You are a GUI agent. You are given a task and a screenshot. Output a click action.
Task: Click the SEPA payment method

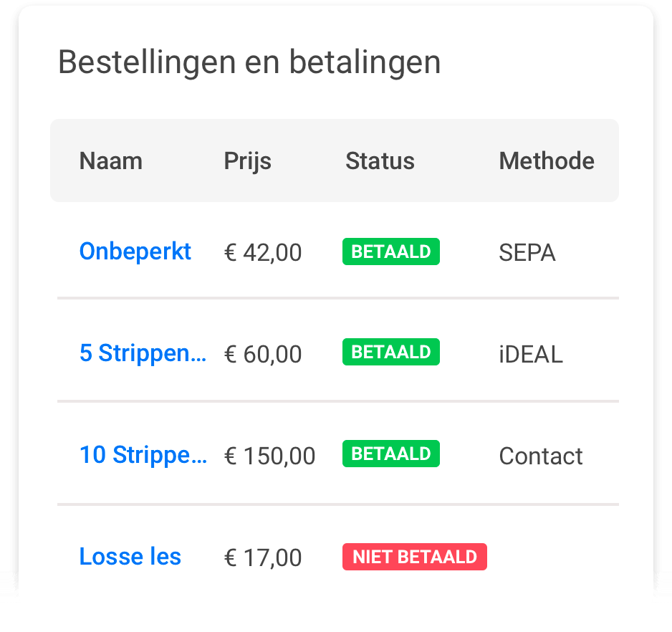(x=527, y=253)
